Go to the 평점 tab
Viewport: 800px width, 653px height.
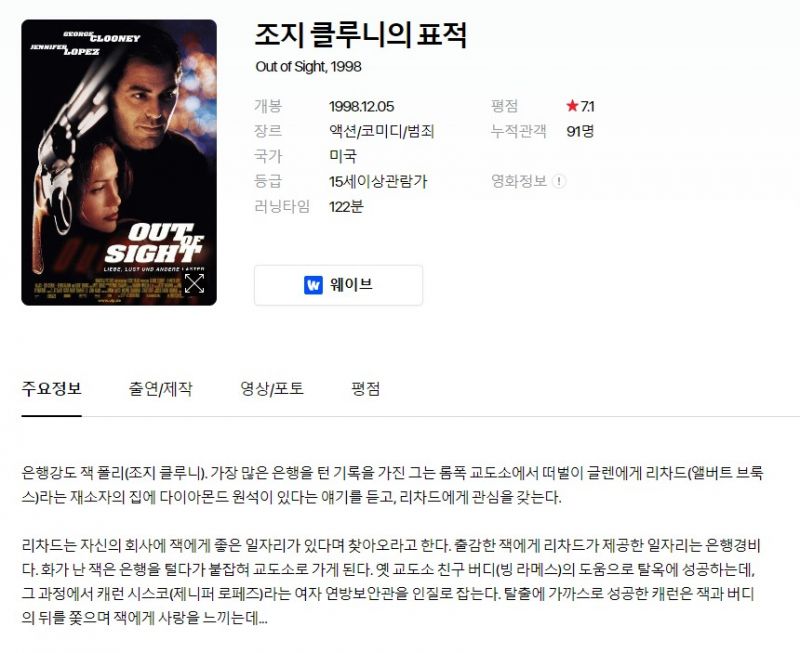point(365,389)
